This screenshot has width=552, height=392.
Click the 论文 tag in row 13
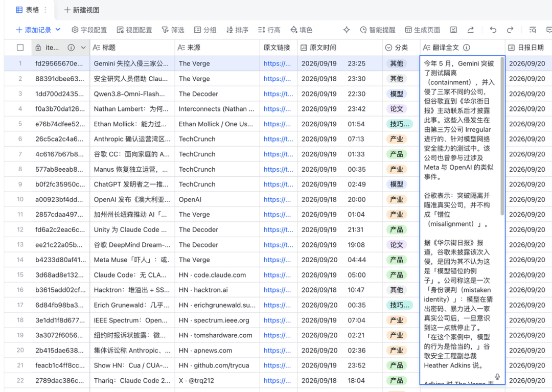pos(397,245)
